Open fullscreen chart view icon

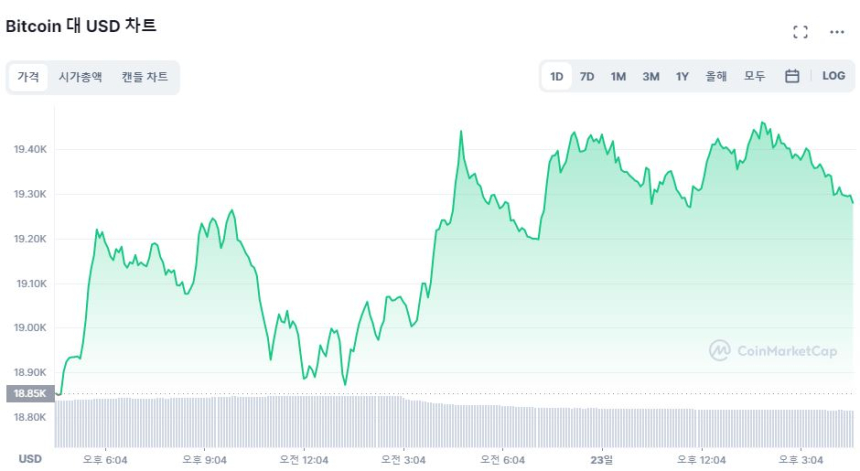point(800,32)
